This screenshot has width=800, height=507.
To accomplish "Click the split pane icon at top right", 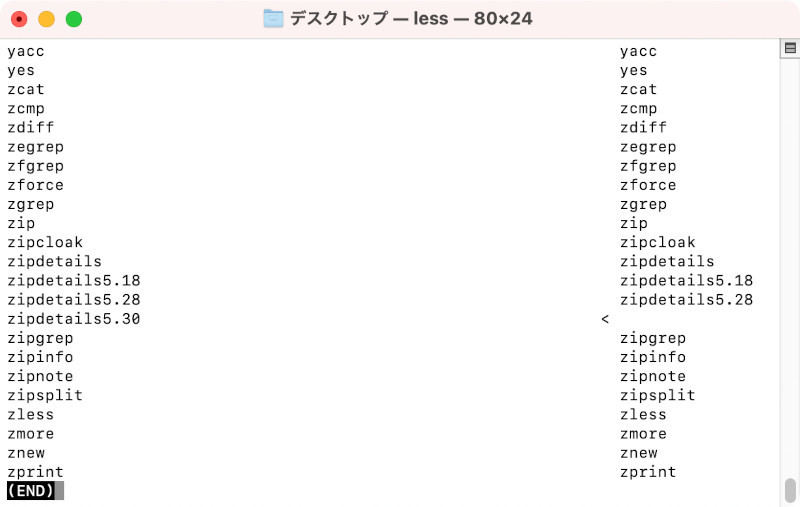I will tap(790, 48).
